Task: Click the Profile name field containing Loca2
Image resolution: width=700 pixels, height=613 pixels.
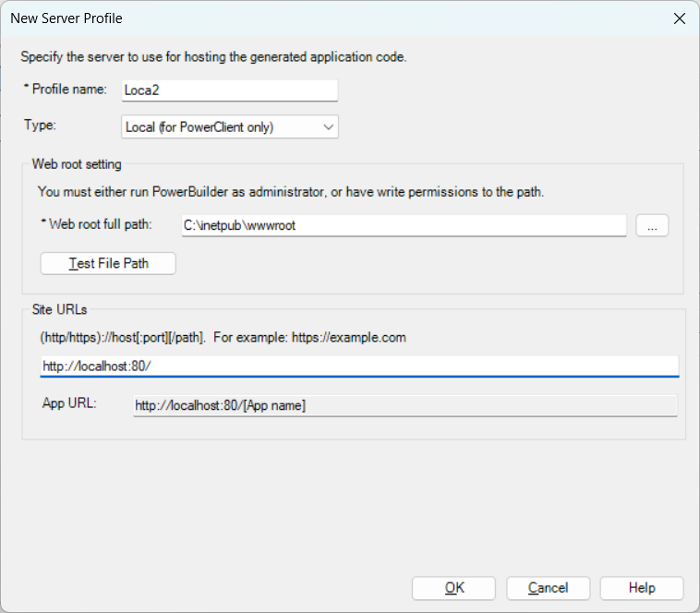Action: [230, 90]
